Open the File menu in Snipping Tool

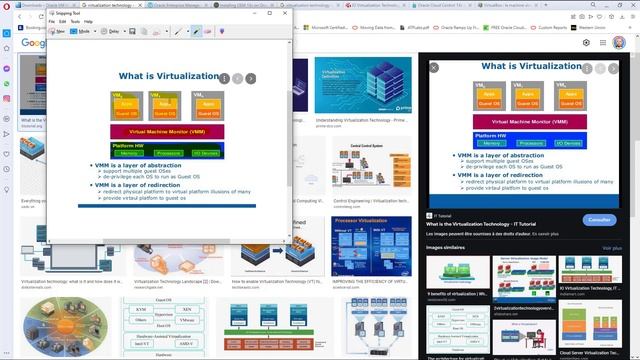coord(52,22)
